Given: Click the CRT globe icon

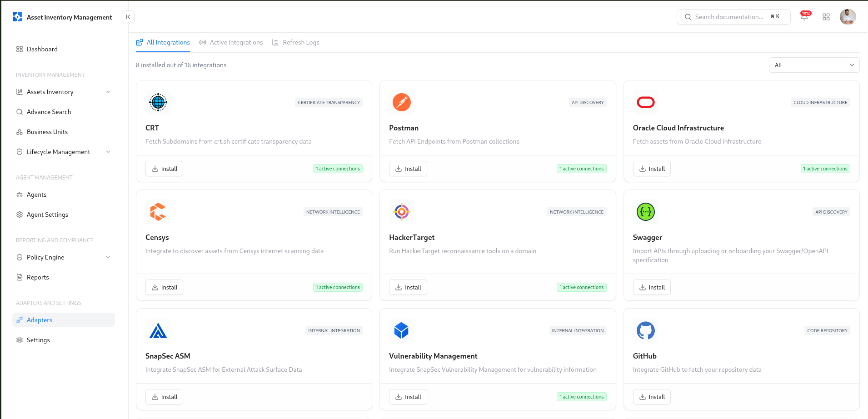Looking at the screenshot, I should (158, 102).
